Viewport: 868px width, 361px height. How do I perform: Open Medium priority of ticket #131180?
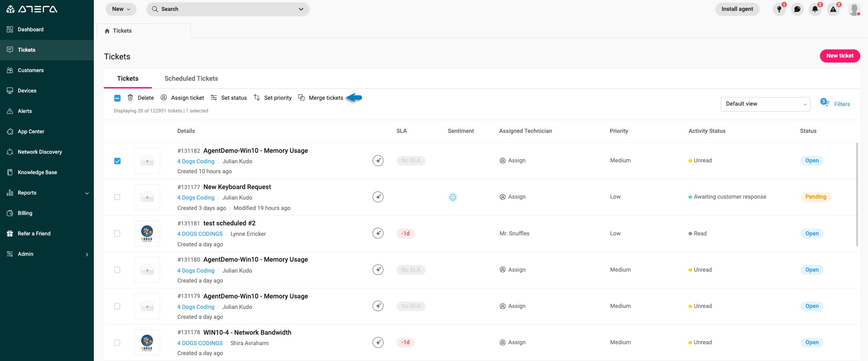[620, 270]
